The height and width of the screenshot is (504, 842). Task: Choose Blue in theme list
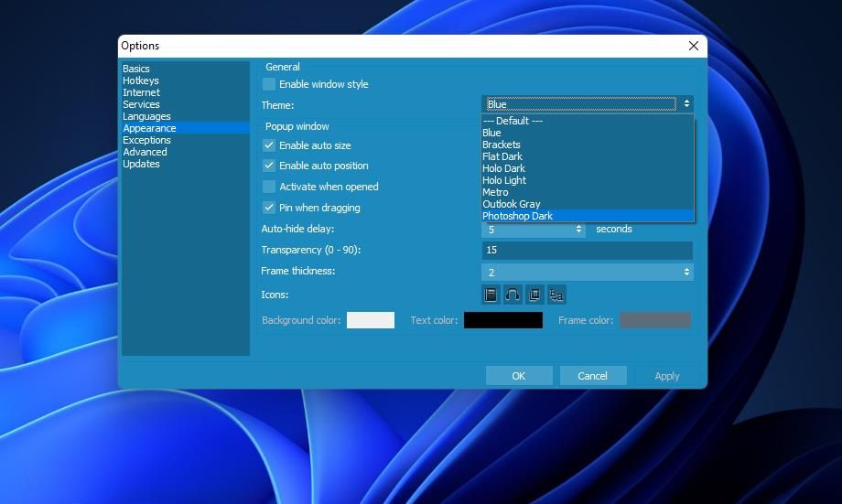coord(588,133)
